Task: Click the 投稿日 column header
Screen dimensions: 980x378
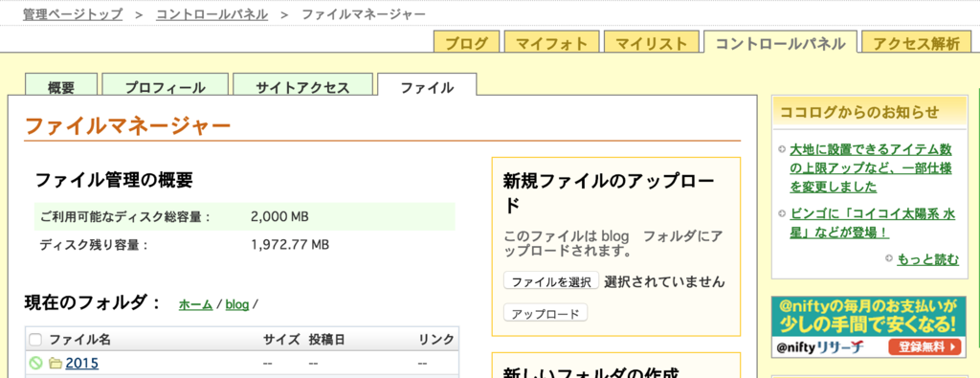Action: pyautogui.click(x=327, y=340)
